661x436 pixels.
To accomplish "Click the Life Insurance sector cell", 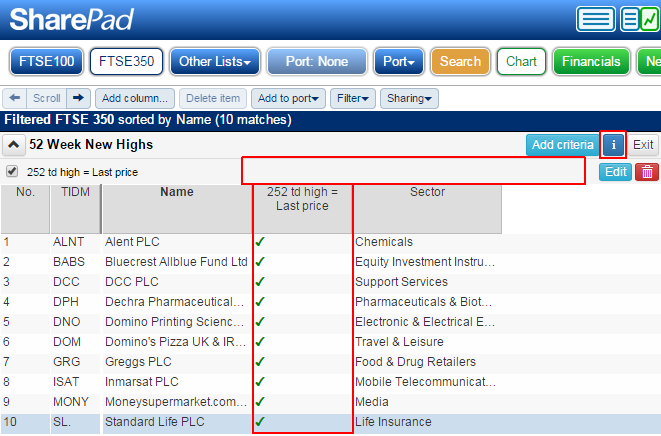I will (393, 422).
